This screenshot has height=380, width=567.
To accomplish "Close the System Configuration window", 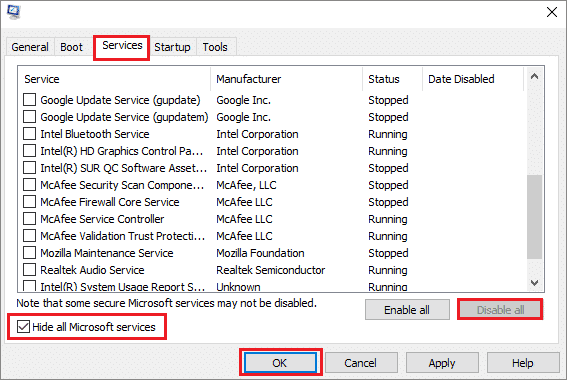I will (x=552, y=12).
